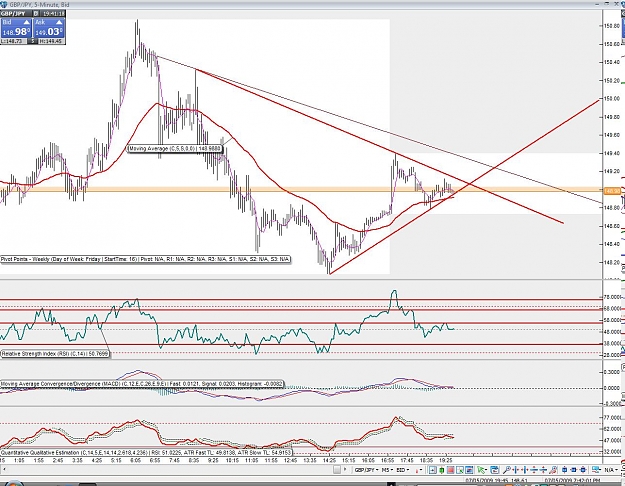Click the chart-with-pointer icon next to the red square
Screen dimensions: 625x486
click(460, 470)
